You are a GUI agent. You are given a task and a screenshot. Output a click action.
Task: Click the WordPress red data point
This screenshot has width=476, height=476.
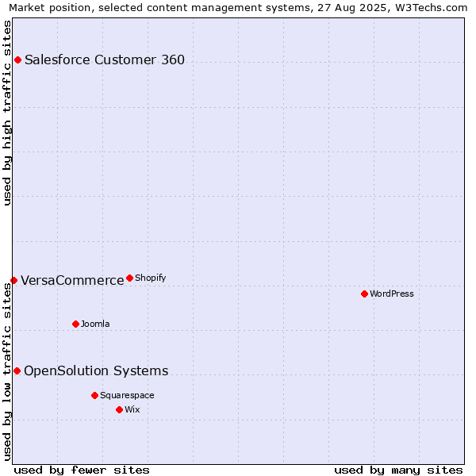(x=365, y=294)
